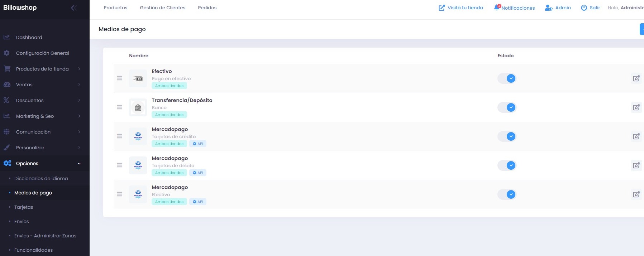This screenshot has height=256, width=644.
Task: Collapse the sidebar with double-chevron icon
Action: coord(74,8)
